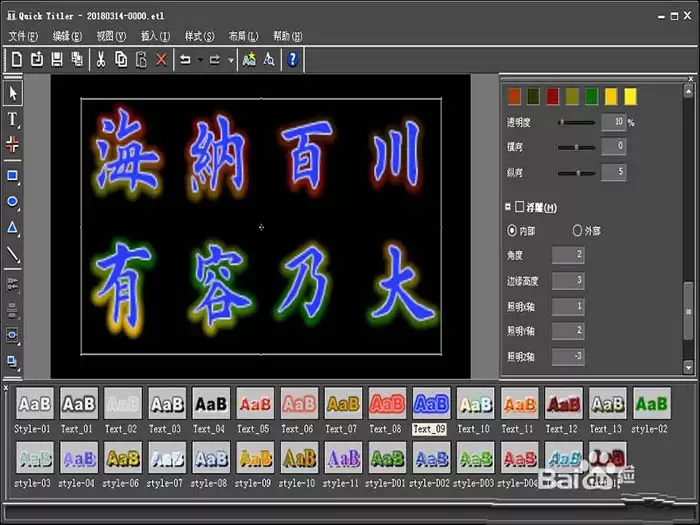Choose the rectangle shape tool

[12, 175]
